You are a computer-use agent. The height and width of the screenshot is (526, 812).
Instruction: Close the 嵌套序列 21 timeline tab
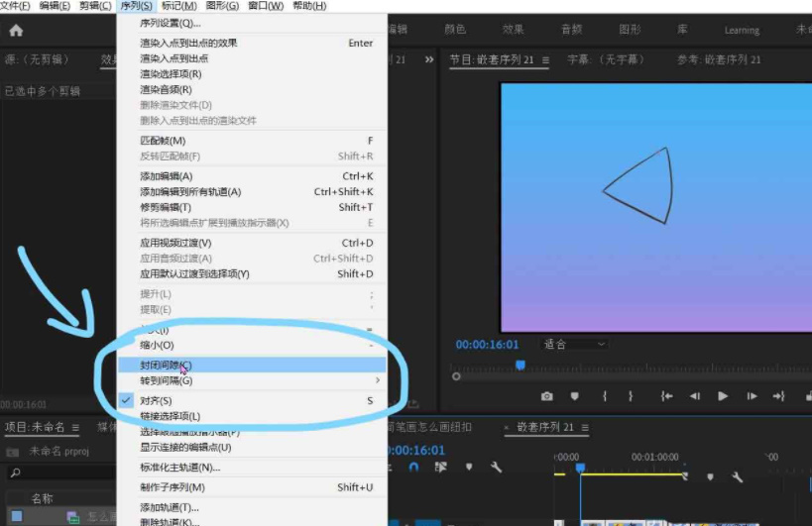point(506,428)
